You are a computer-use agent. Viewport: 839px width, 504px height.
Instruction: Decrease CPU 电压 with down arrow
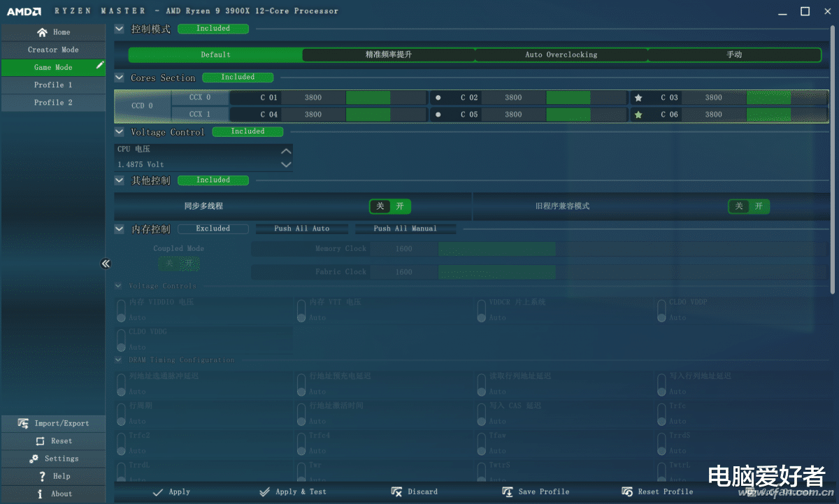[285, 164]
